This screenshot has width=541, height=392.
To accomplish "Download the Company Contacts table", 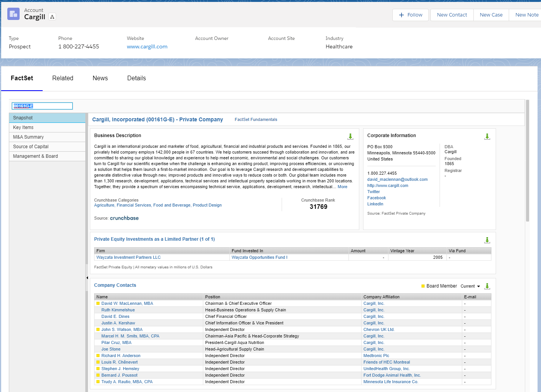I will [x=487, y=286].
